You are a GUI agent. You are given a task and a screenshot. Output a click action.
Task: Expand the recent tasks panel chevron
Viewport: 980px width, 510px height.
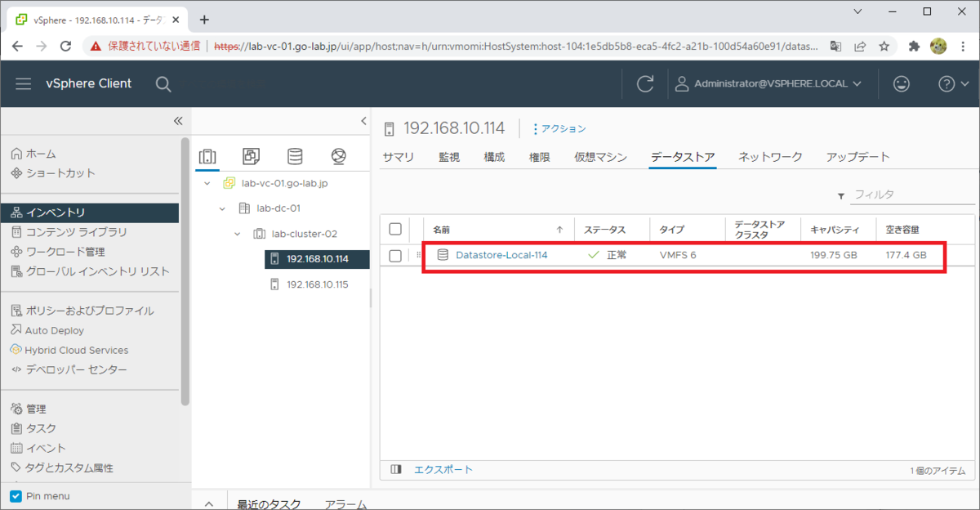(x=209, y=503)
